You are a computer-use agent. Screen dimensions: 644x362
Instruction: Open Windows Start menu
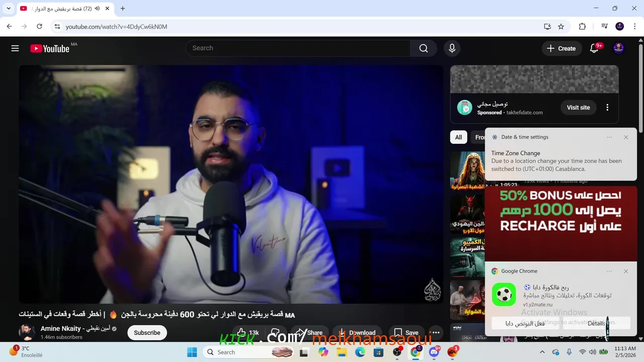coord(192,352)
